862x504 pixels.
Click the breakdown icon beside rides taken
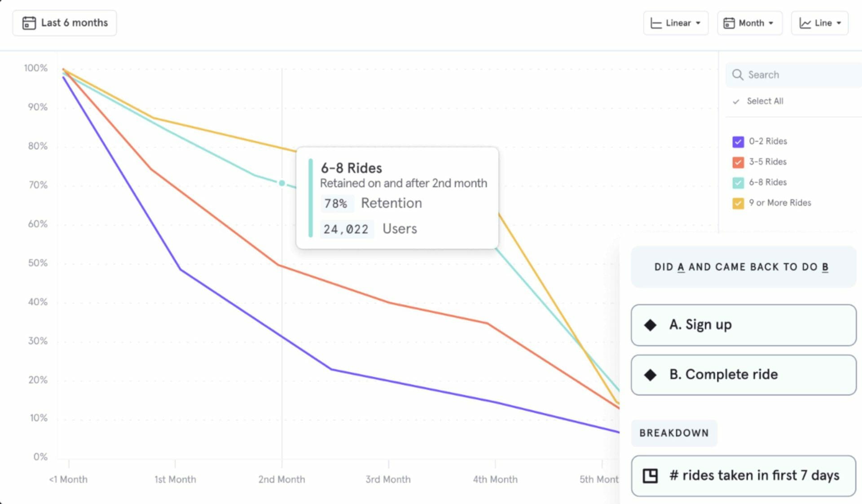click(650, 476)
